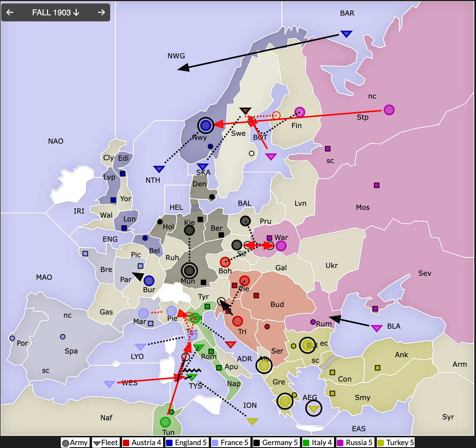Click the English army in Burgundy

(149, 281)
